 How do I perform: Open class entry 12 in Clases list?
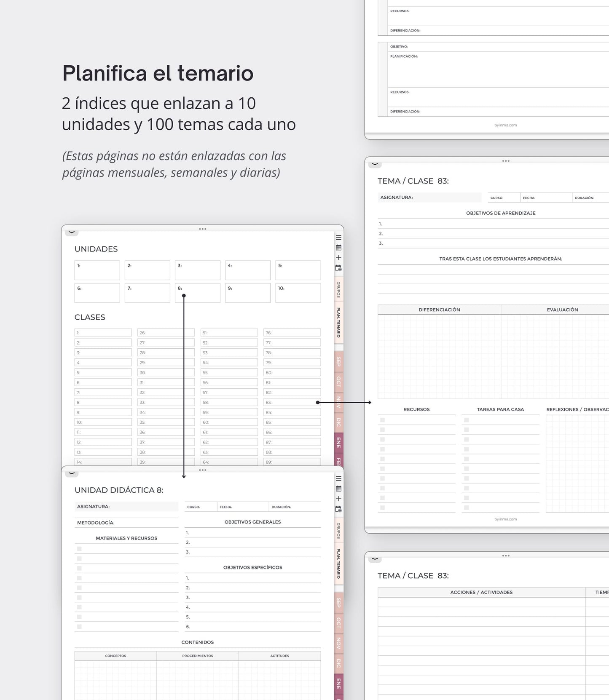[x=103, y=442]
